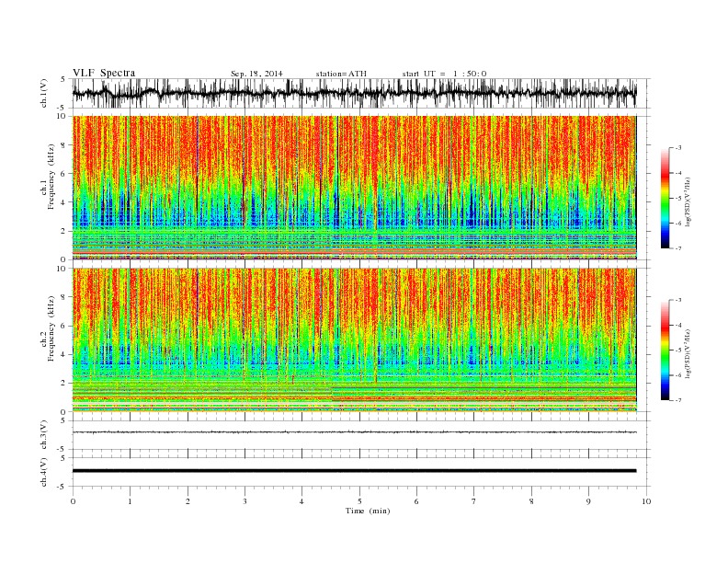The width and height of the screenshot is (728, 563).
Task: Click the "2" kHz tick on ch.1 frequency axis
Action: pyautogui.click(x=63, y=231)
